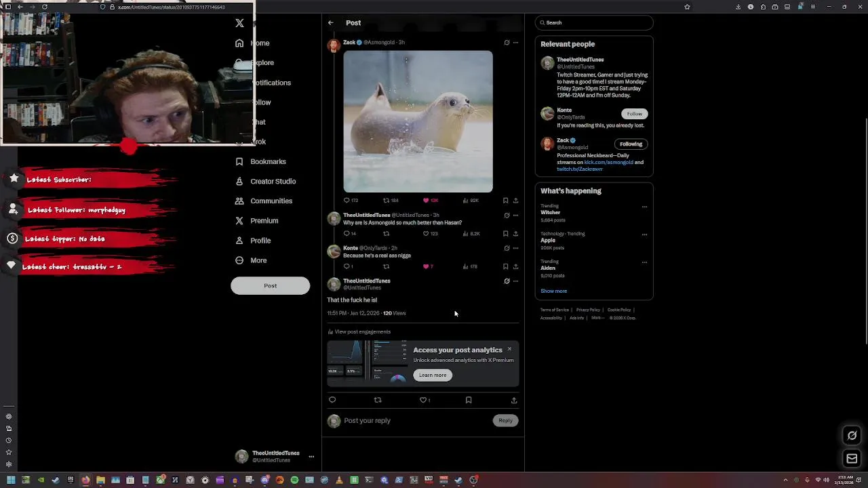The height and width of the screenshot is (488, 868).
Task: Open Grok icon on Zack's post
Action: (507, 43)
